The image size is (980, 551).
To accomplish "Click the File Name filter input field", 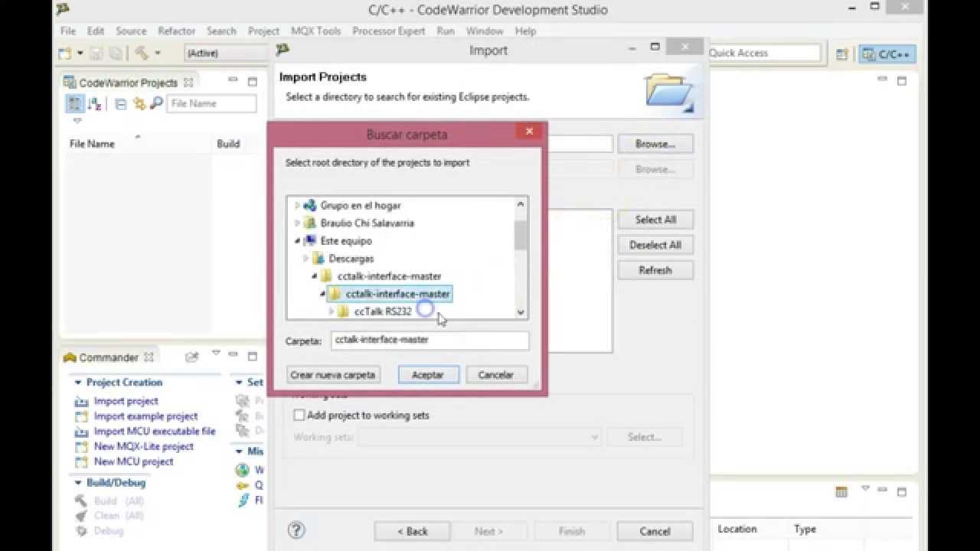I will [212, 103].
